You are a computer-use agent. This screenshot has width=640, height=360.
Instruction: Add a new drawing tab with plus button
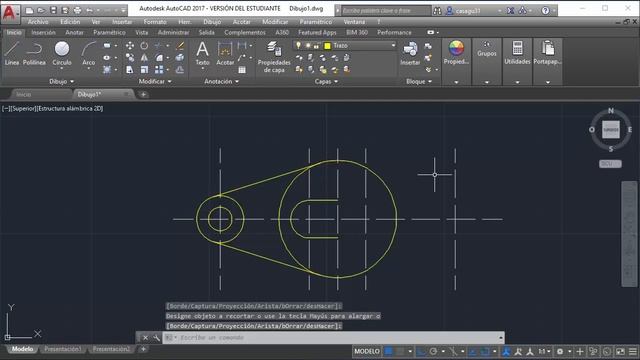[x=143, y=94]
